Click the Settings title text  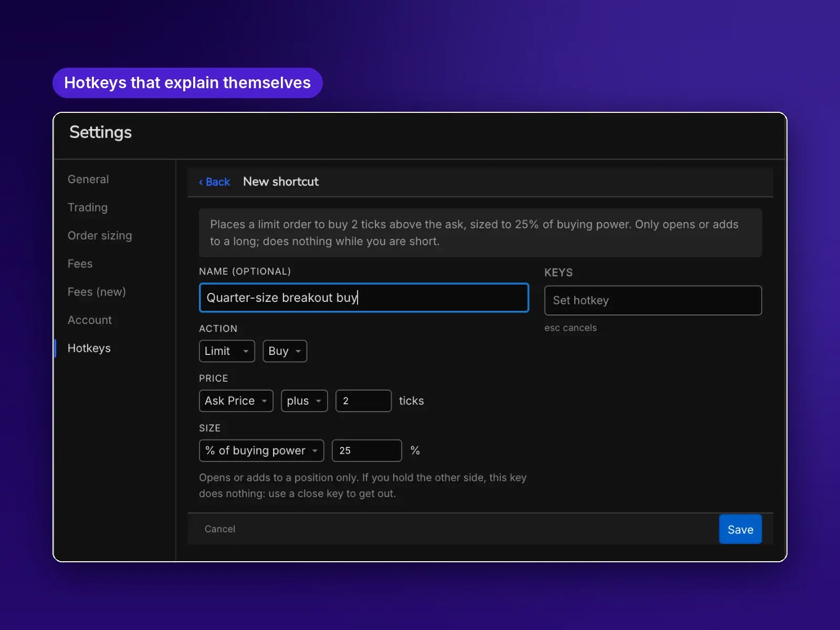[100, 132]
